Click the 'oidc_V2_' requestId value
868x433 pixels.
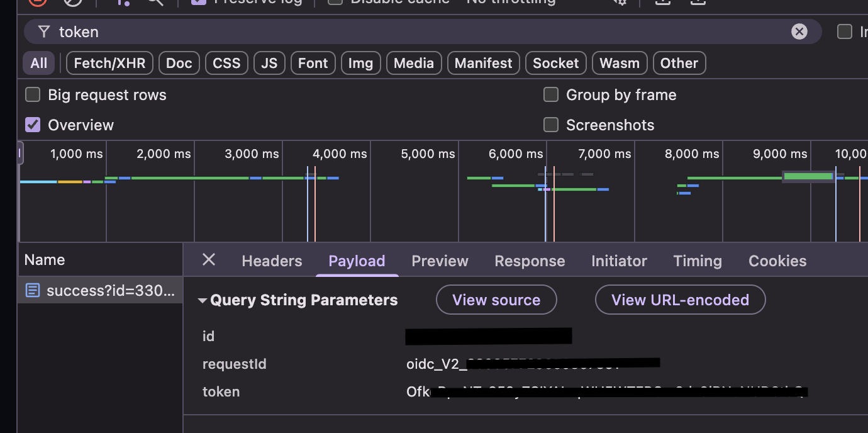[x=437, y=364]
